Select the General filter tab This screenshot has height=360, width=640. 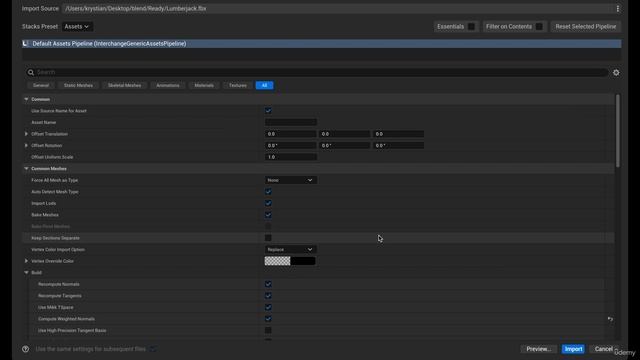tap(41, 85)
